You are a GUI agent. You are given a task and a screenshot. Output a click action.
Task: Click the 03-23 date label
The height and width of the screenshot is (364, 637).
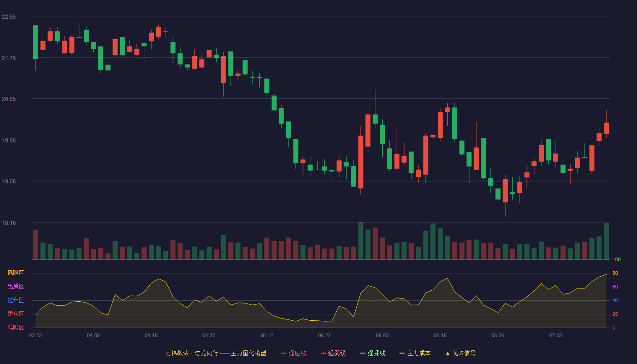point(35,335)
